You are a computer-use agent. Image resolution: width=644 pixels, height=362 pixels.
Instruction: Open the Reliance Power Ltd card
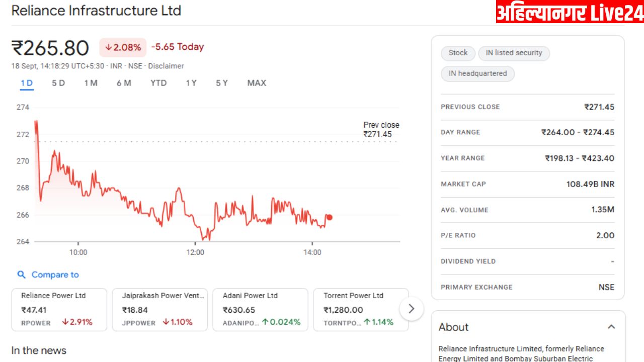(x=59, y=309)
